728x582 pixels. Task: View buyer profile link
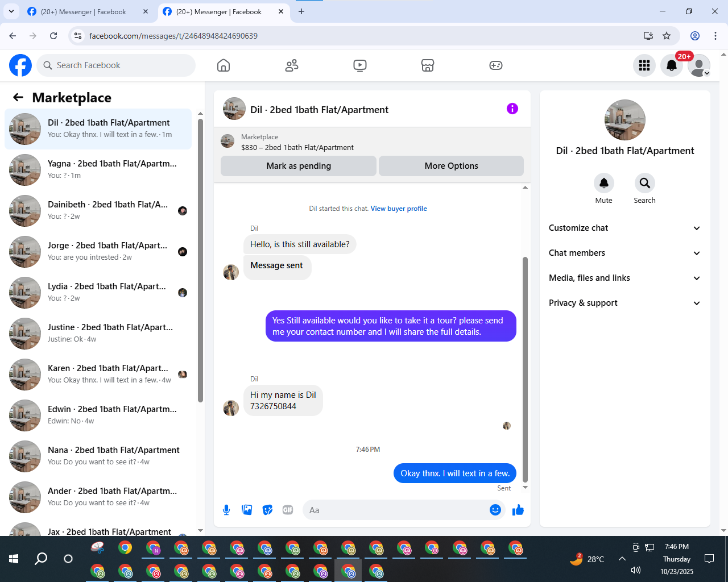coord(399,209)
